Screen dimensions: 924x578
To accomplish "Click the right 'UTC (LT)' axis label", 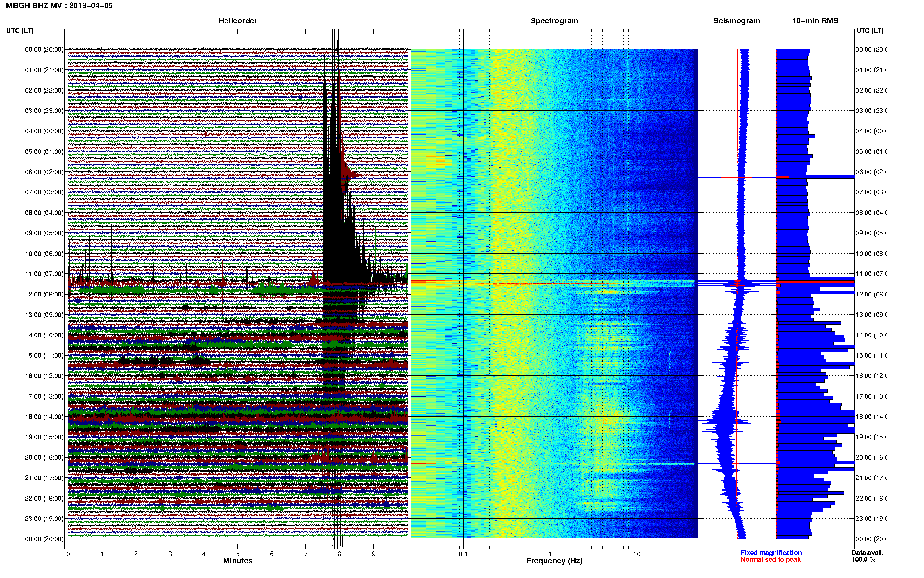I will [x=870, y=31].
